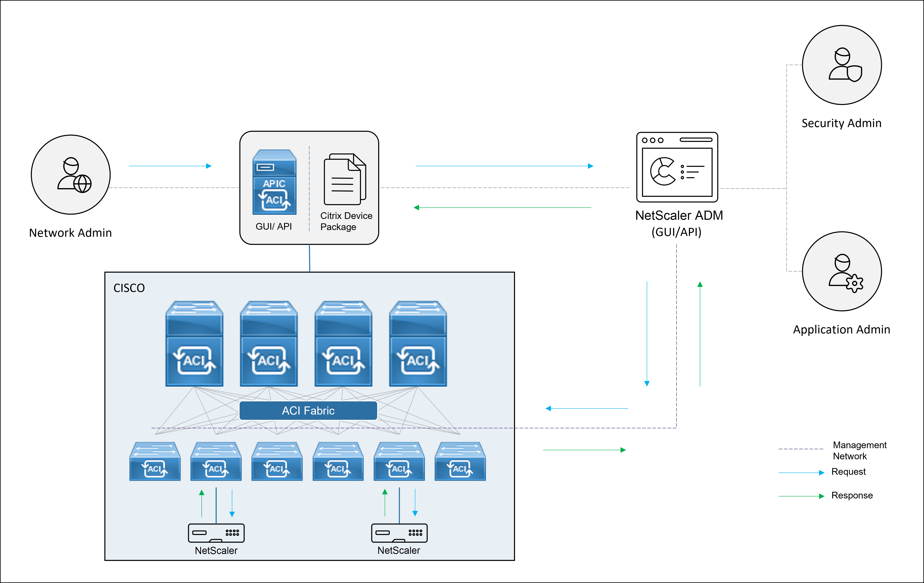Click the Security Admin label

(842, 123)
